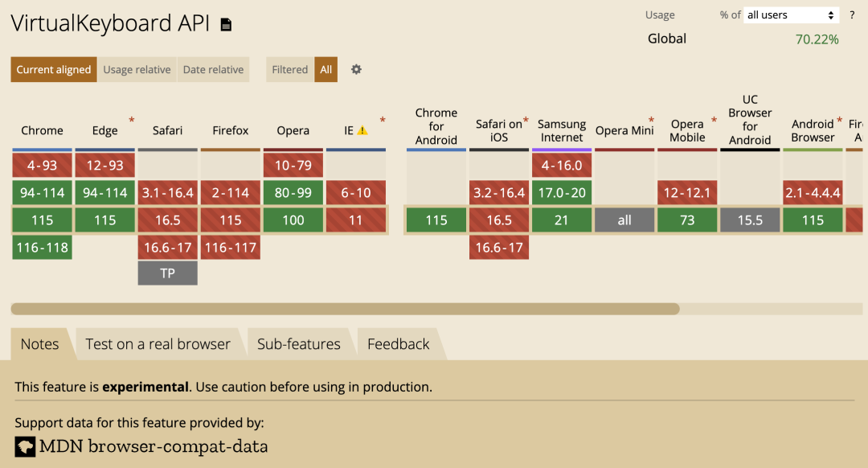Click the MDN browser-compat-data logo icon
The image size is (868, 468).
tap(25, 446)
